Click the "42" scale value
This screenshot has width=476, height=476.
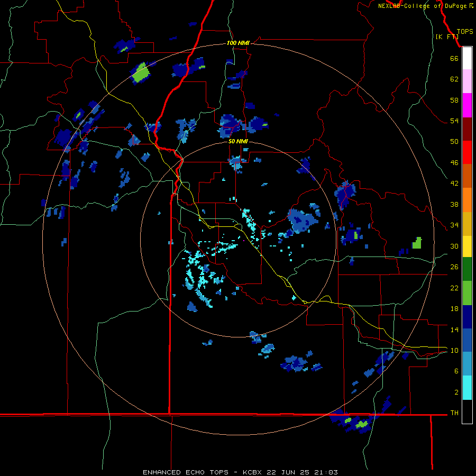[454, 184]
